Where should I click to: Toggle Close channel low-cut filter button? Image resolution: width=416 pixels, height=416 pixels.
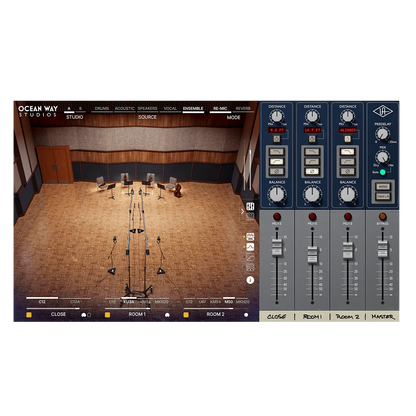(x=277, y=162)
